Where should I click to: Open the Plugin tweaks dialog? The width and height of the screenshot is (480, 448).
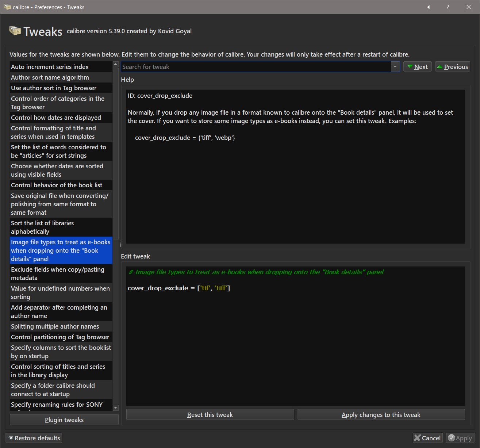64,420
